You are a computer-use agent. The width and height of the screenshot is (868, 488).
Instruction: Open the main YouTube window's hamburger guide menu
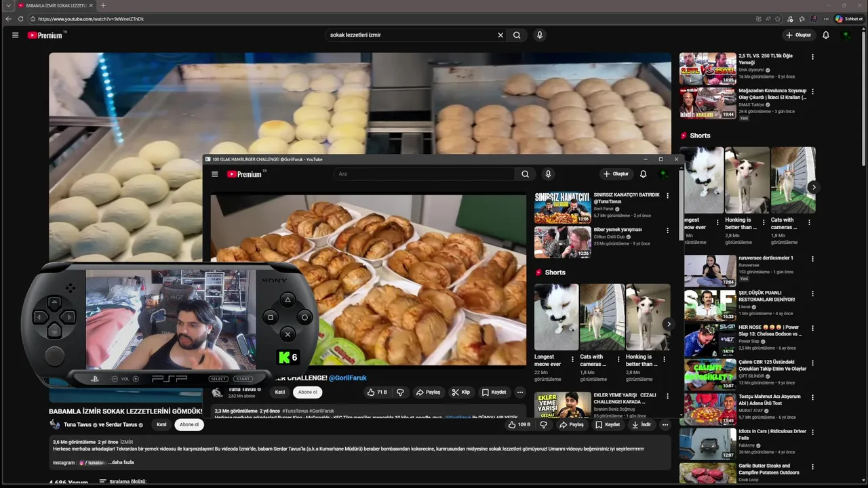(x=15, y=35)
